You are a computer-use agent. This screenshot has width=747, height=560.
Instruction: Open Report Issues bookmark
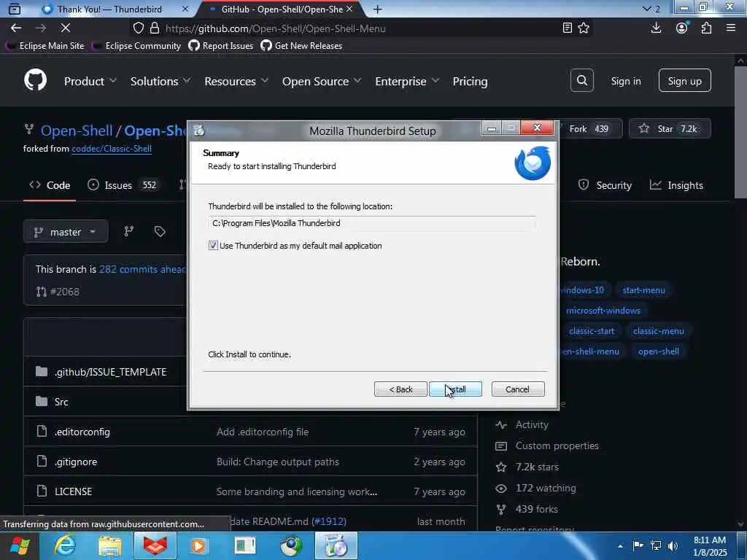(x=220, y=46)
